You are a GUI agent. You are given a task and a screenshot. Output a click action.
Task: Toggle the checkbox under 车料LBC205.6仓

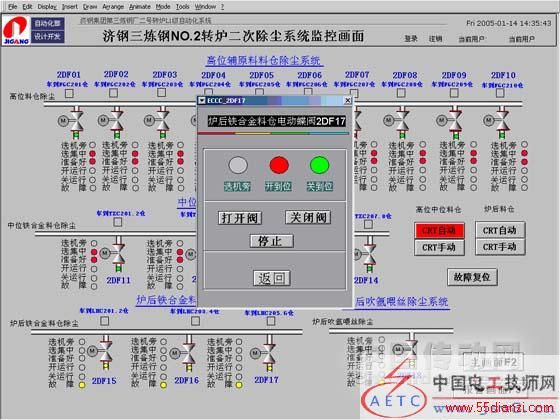pyautogui.click(x=271, y=321)
